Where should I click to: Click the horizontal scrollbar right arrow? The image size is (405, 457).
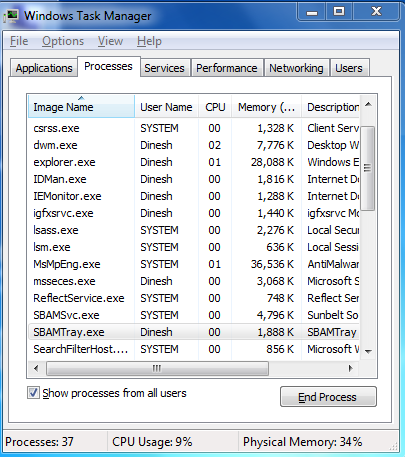point(350,368)
